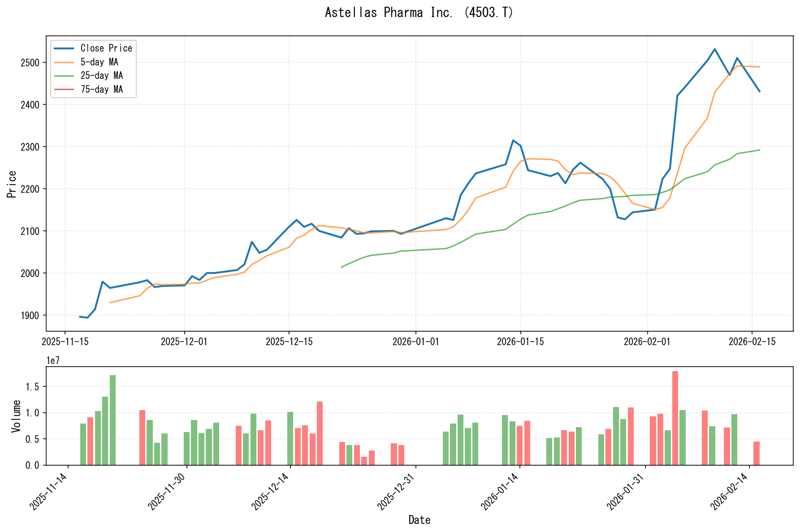Click the 1900 price tick label
800x532 pixels.
click(x=30, y=316)
